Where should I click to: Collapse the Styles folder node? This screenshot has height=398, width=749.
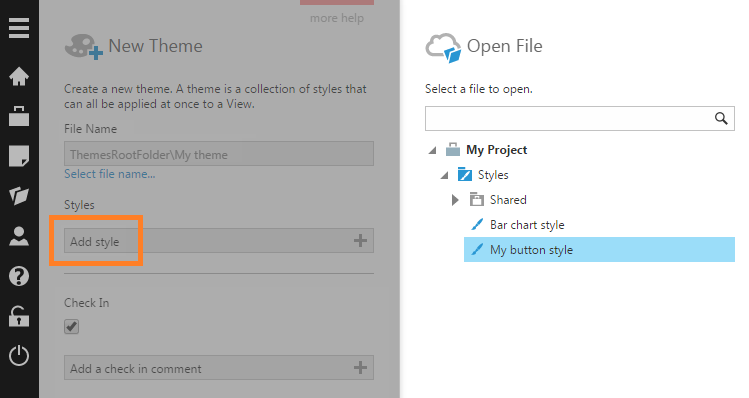[x=445, y=175]
